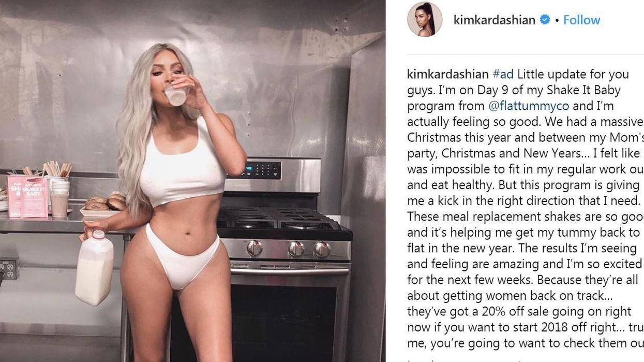Click the power outlet on the wall

click(x=9, y=269)
